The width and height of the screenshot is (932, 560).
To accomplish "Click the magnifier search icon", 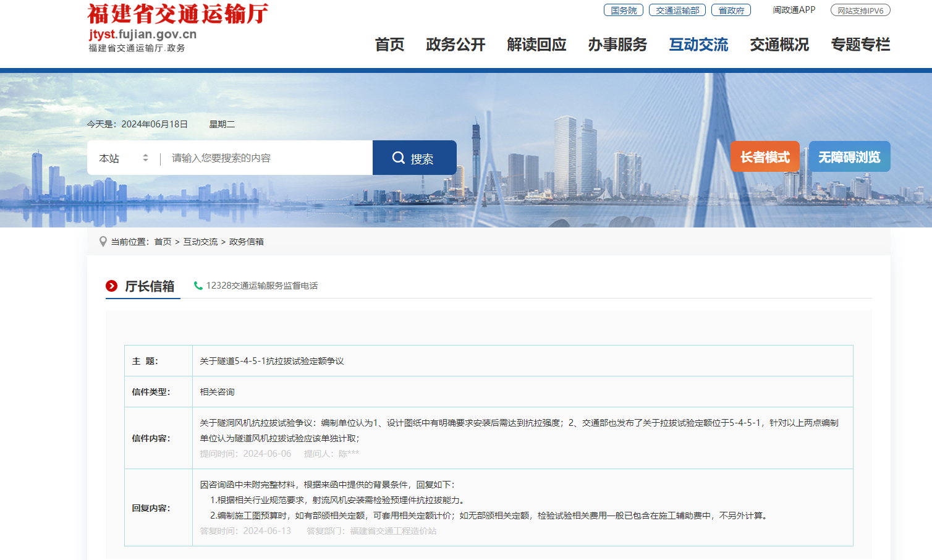I will click(x=397, y=157).
